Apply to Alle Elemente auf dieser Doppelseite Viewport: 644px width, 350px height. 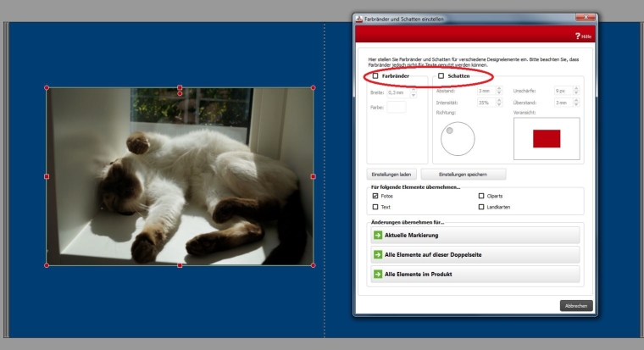click(x=475, y=255)
